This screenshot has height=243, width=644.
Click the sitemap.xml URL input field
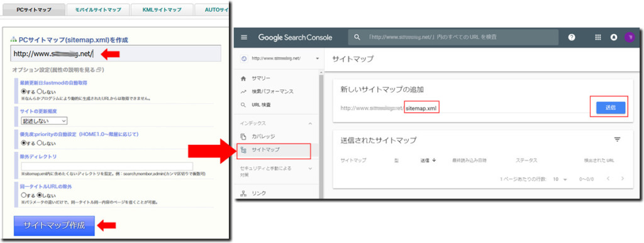pyautogui.click(x=422, y=108)
